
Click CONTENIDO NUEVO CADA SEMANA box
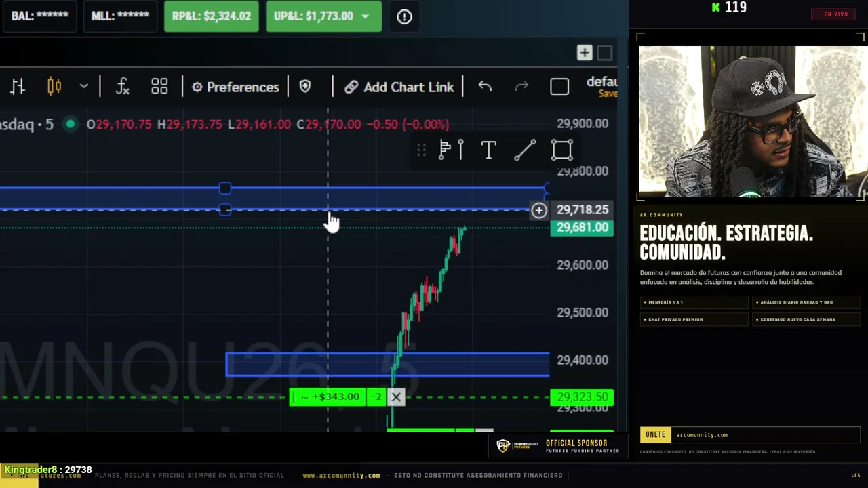[x=806, y=319]
